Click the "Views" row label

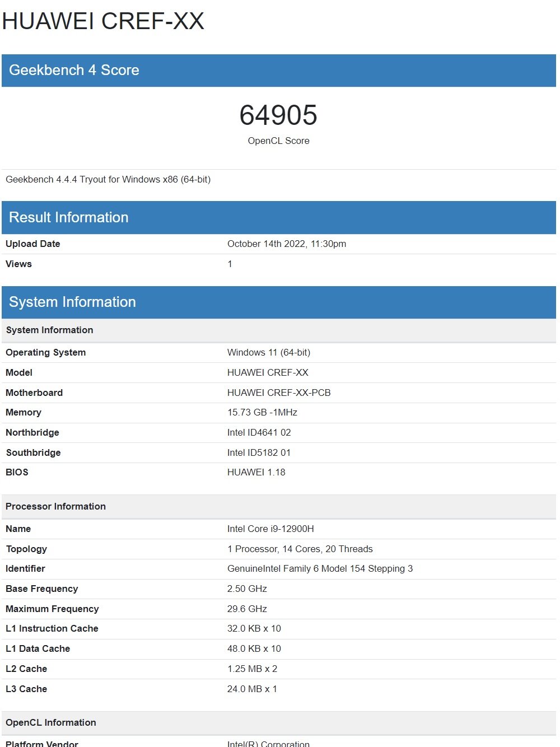coord(19,264)
